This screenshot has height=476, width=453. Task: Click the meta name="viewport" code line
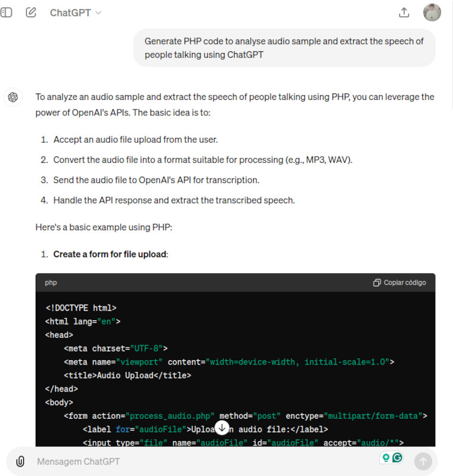pyautogui.click(x=229, y=362)
